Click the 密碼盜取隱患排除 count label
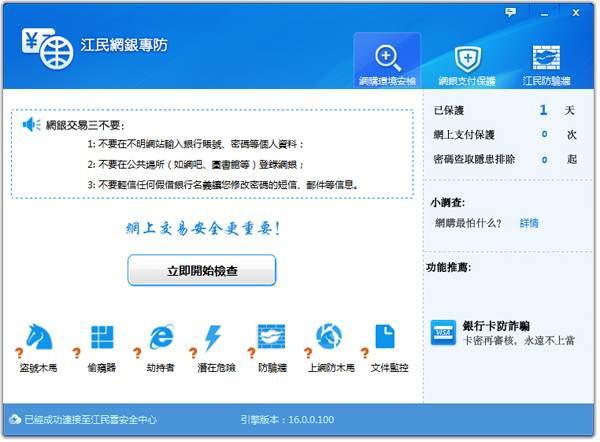This screenshot has height=442, width=600. pyautogui.click(x=475, y=160)
